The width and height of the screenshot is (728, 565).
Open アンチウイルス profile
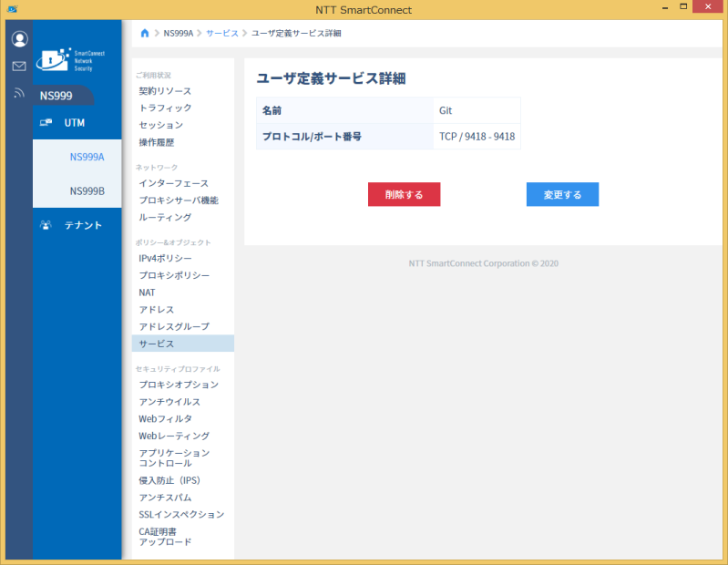[169, 402]
